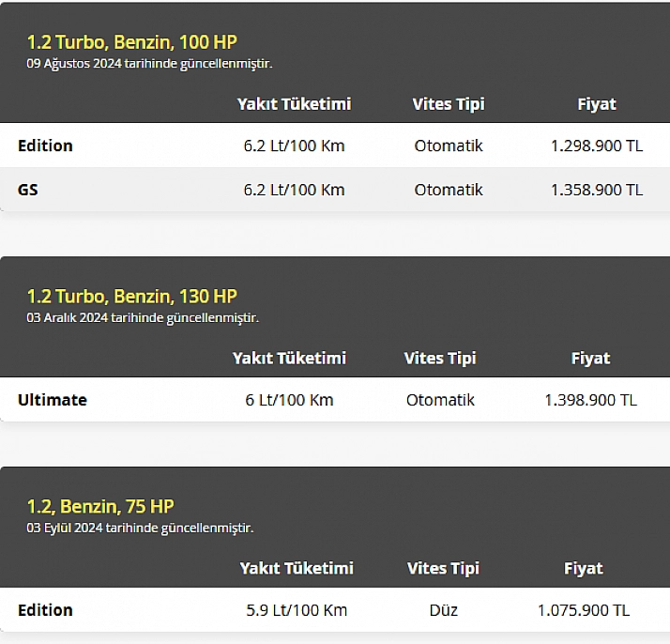670x644 pixels.
Task: Select the Edition row under 75 HP
Action: coord(335,610)
